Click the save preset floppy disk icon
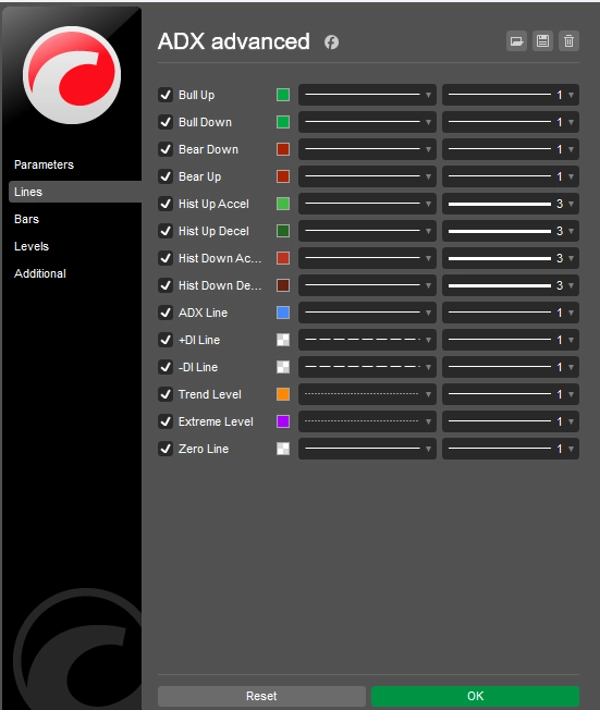Viewport: 600px width, 710px height. [x=543, y=41]
